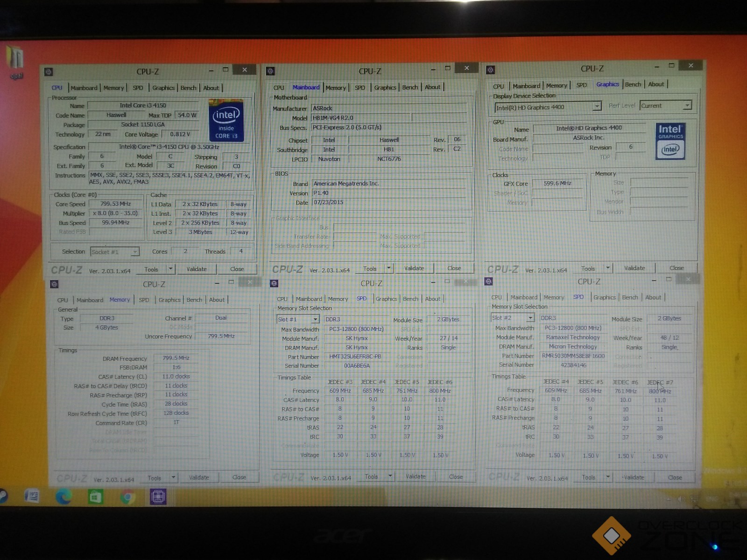This screenshot has width=747, height=560.
Task: Select the mainboard model H81M-VG4 R2.0
Action: [361, 118]
